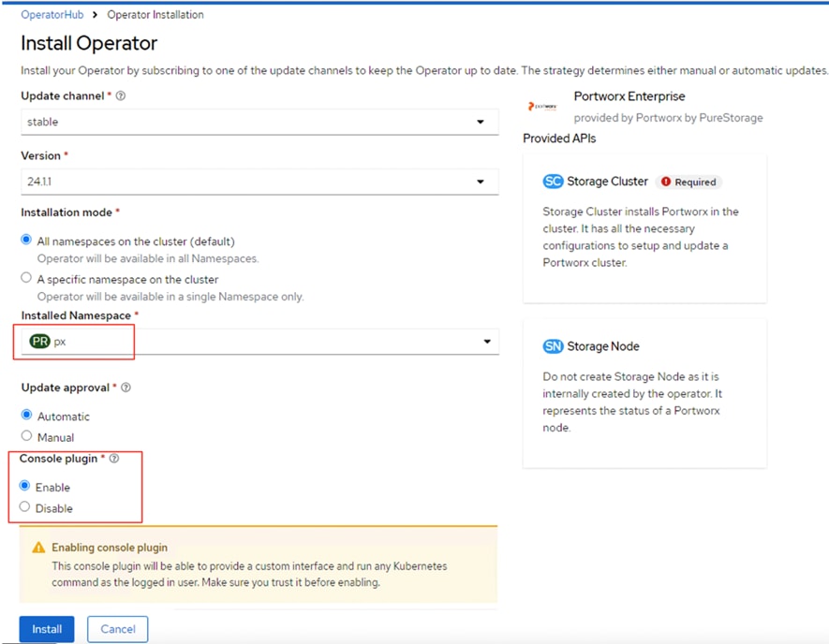Expand the Installed Namespace dropdown
829x644 pixels.
click(487, 341)
